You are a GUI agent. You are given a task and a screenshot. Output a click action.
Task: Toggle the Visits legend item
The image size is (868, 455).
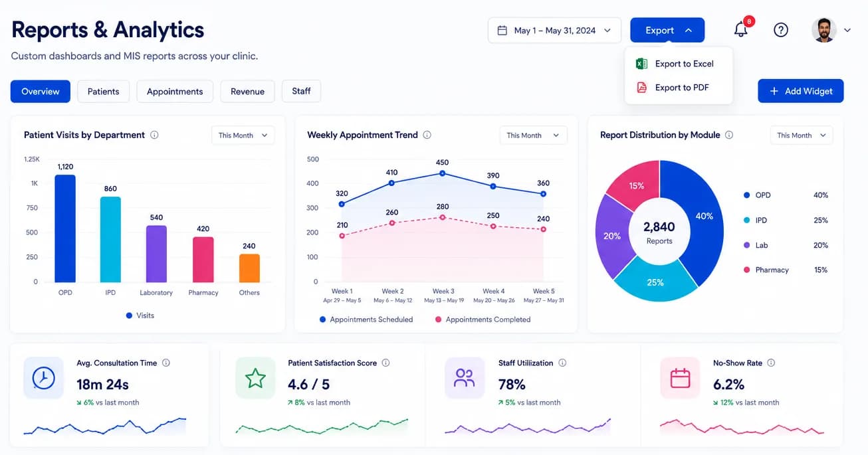[x=140, y=316]
